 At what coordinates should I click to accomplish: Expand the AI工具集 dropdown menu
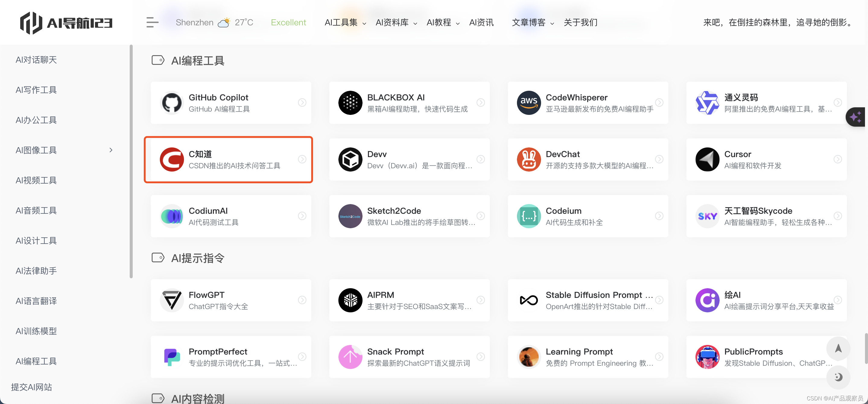click(345, 23)
